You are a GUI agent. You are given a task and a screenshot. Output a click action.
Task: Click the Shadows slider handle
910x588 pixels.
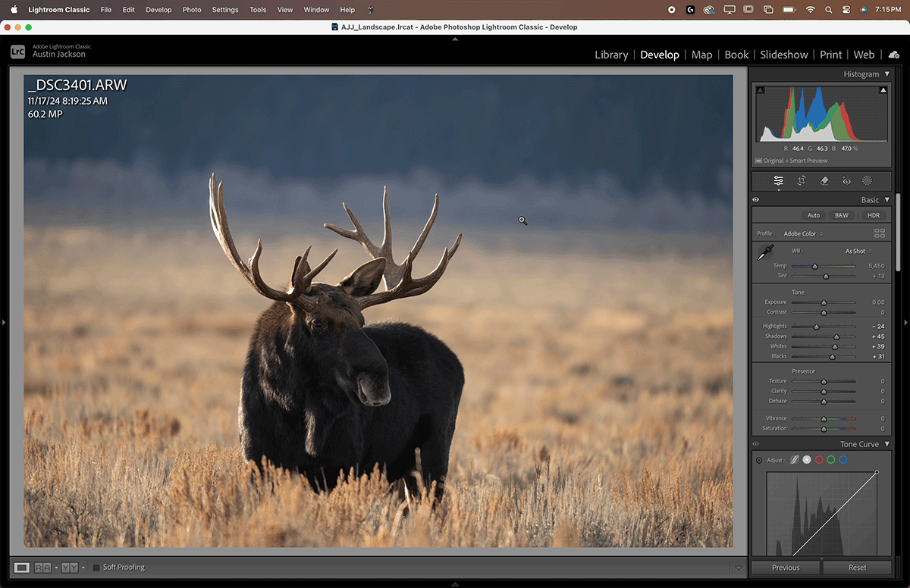pos(836,336)
